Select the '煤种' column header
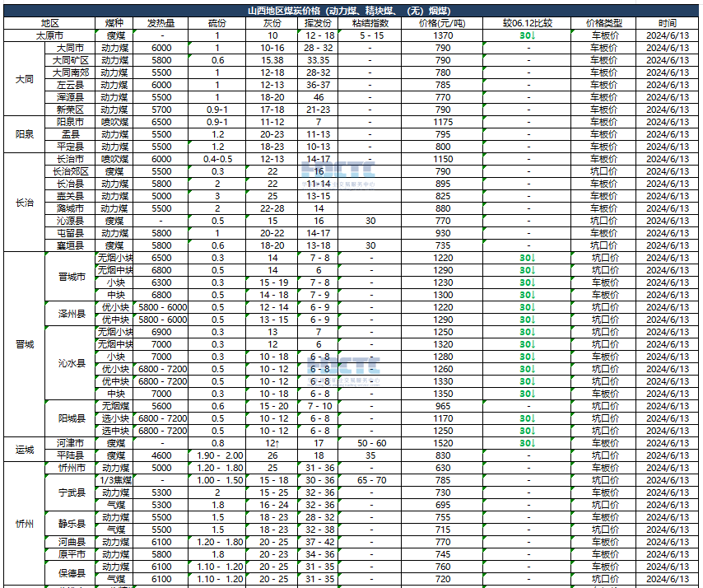 pyautogui.click(x=114, y=23)
